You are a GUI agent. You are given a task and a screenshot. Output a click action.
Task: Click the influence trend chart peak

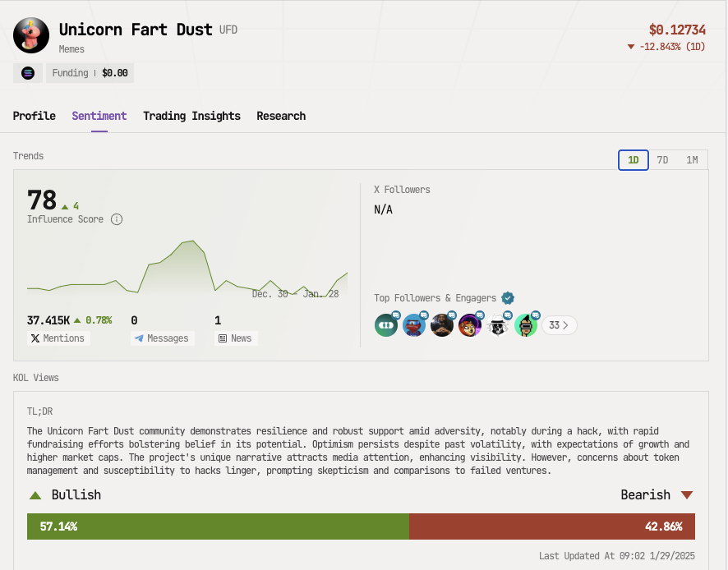coord(192,241)
